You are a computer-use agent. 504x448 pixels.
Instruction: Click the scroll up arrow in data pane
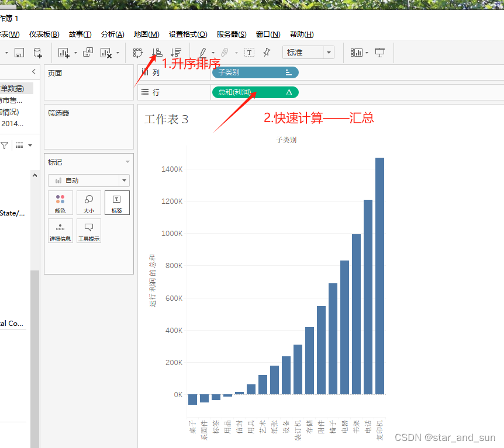[34, 175]
